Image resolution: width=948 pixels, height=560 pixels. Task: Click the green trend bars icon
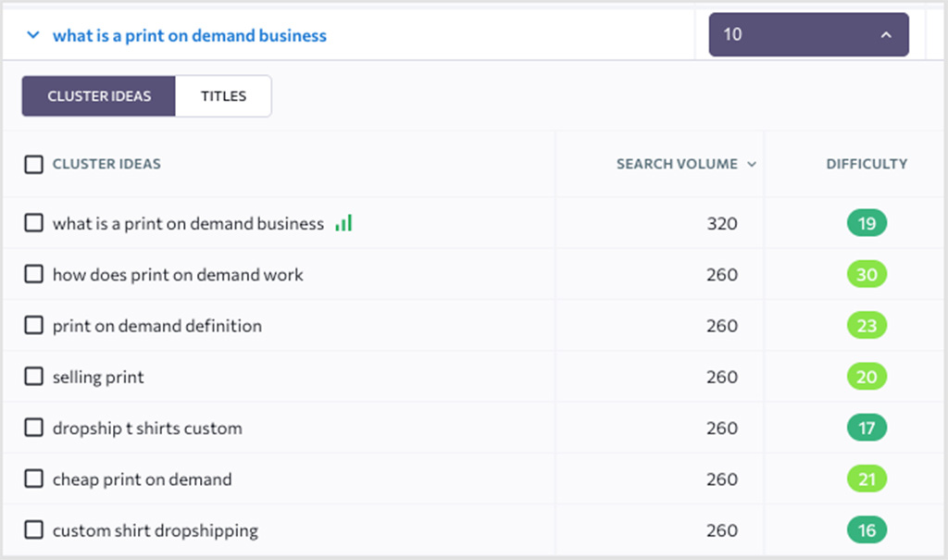pyautogui.click(x=343, y=222)
